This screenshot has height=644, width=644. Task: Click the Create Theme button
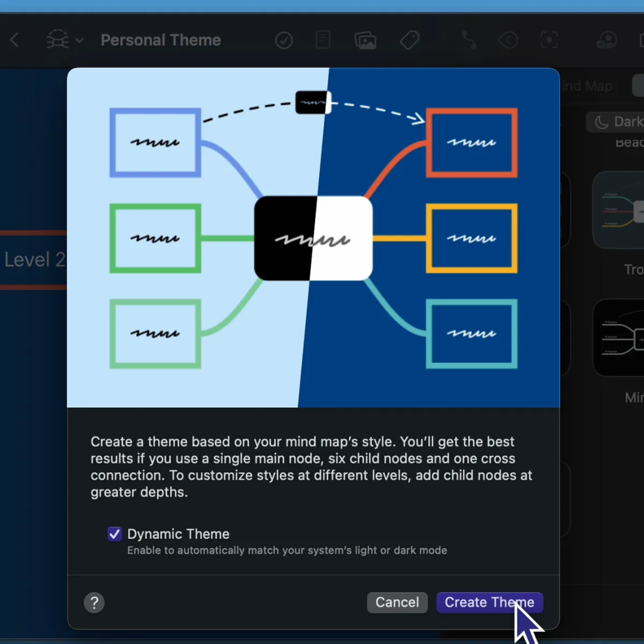489,602
